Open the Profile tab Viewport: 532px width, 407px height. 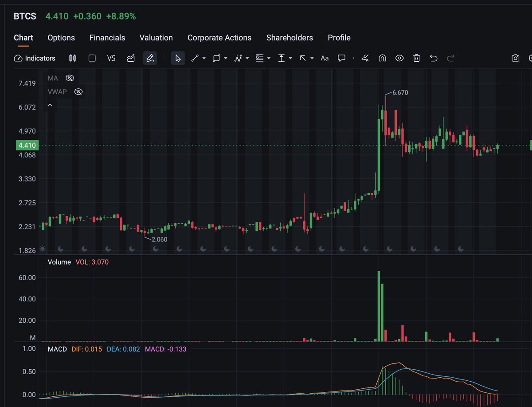point(339,38)
